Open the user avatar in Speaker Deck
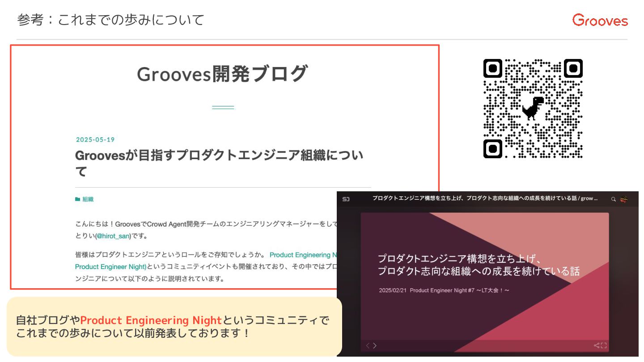Screen dimensions: 644x362 [x=624, y=199]
